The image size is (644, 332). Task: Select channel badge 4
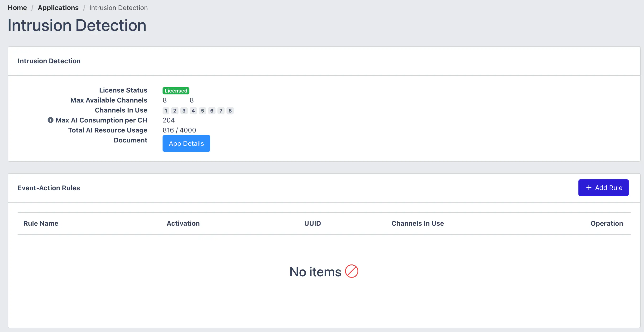click(x=193, y=111)
